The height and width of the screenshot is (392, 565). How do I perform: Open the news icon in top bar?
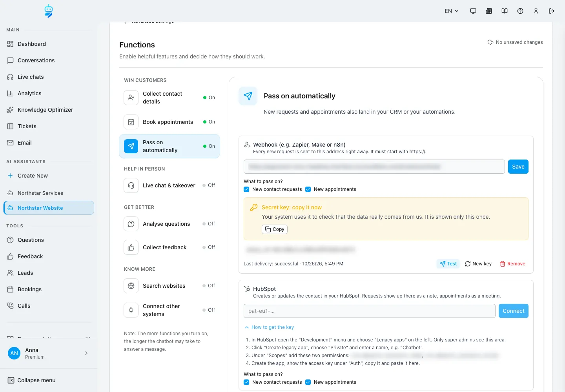(x=489, y=11)
